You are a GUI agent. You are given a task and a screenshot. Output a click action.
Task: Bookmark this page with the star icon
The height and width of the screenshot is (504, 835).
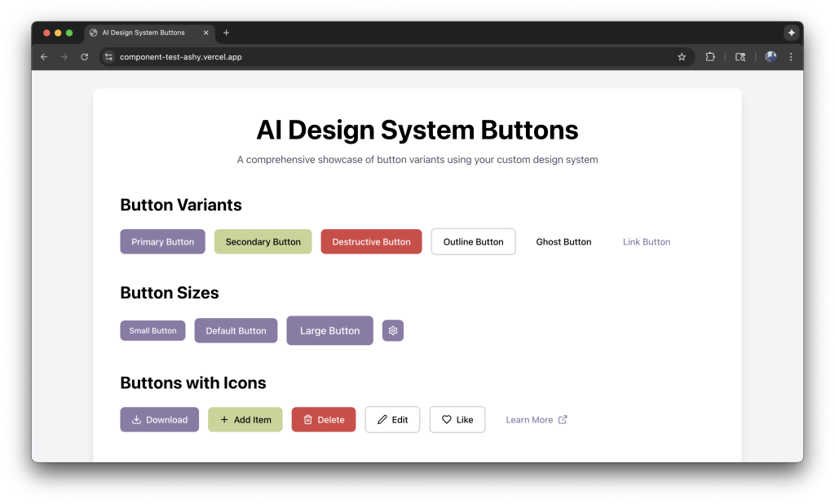pos(682,57)
